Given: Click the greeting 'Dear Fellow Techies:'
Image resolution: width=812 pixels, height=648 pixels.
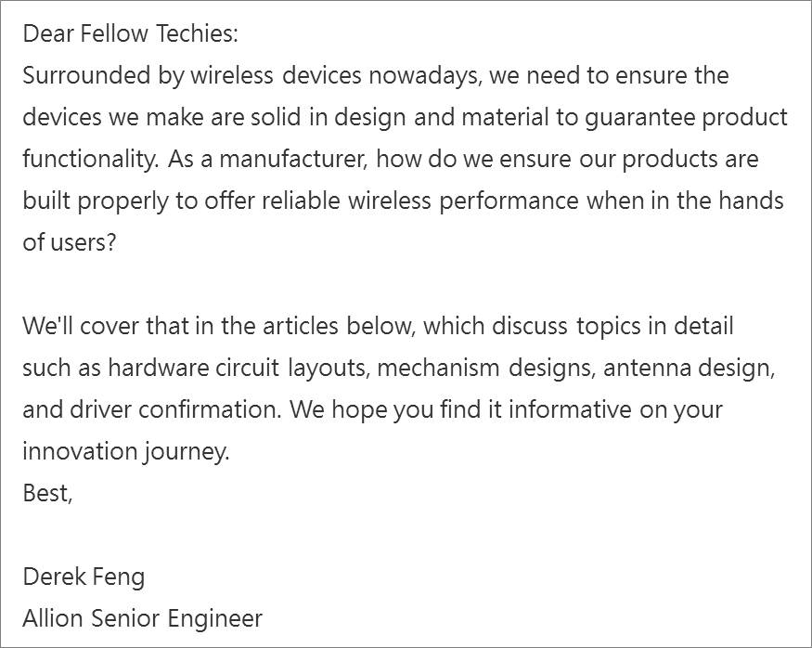Looking at the screenshot, I should click(x=131, y=33).
